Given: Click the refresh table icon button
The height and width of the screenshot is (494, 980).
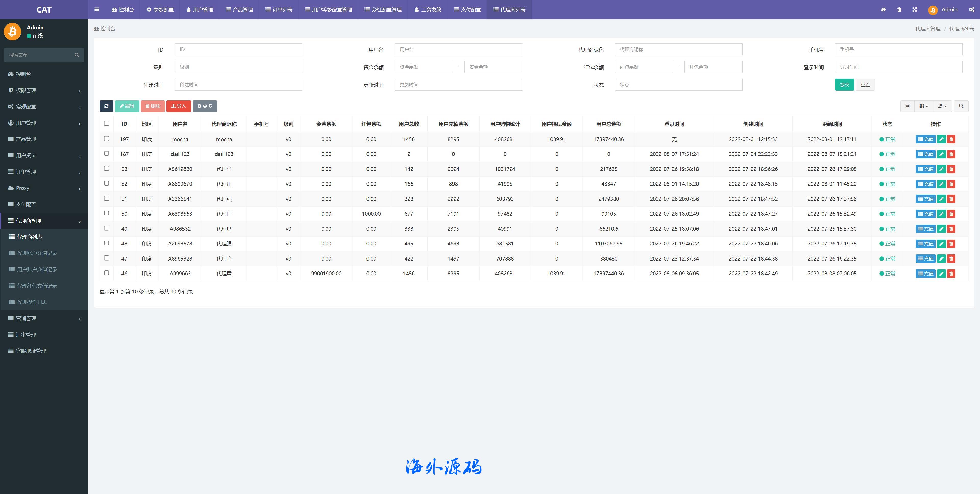Looking at the screenshot, I should click(106, 106).
